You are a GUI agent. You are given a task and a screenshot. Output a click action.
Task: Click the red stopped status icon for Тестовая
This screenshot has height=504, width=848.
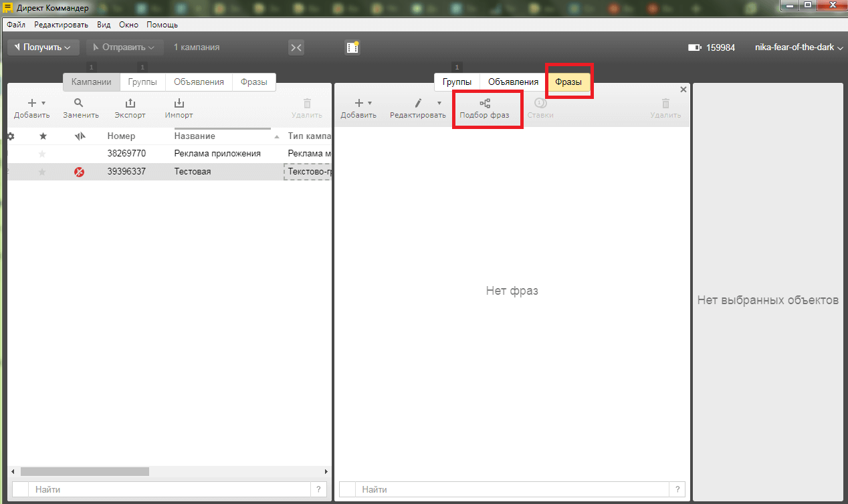point(79,172)
